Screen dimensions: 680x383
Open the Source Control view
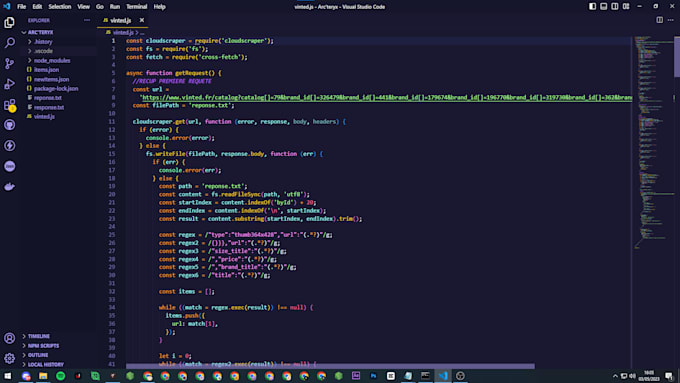pos(9,63)
